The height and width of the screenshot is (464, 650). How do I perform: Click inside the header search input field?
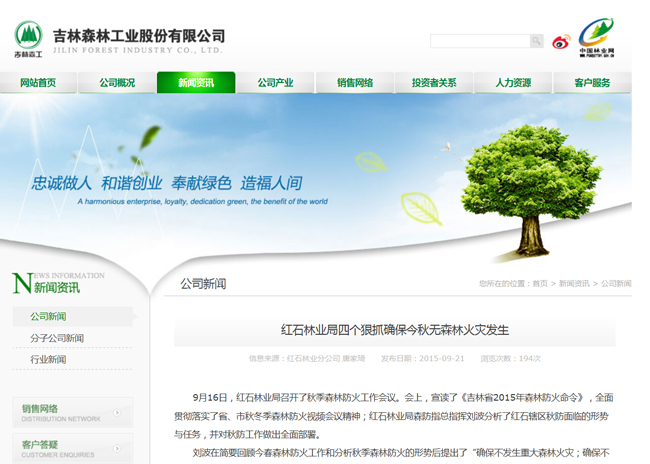point(479,41)
